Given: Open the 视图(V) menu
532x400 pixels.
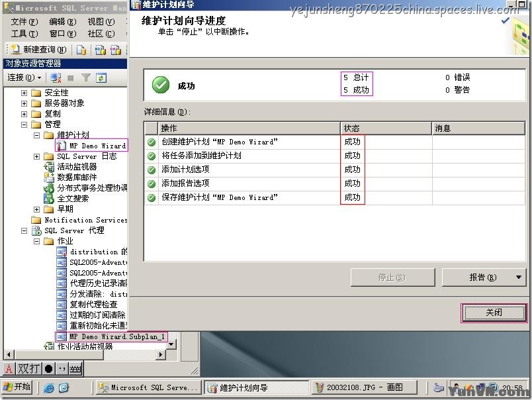Looking at the screenshot, I should [x=101, y=21].
